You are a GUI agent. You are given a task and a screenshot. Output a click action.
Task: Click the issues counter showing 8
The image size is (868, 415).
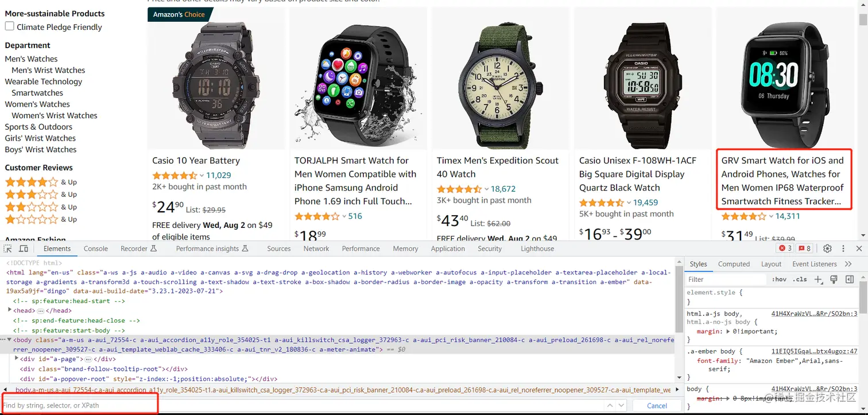click(804, 249)
